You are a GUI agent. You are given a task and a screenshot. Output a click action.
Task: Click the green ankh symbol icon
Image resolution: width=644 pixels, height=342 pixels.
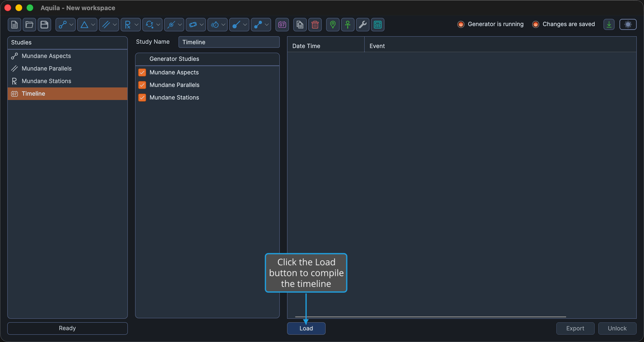coord(348,25)
